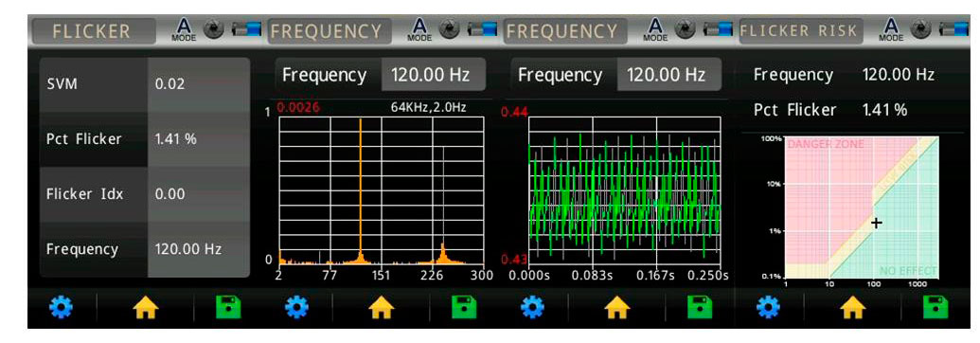Image resolution: width=980 pixels, height=343 pixels.
Task: Click home icon below the waveform graph
Action: coord(617,308)
